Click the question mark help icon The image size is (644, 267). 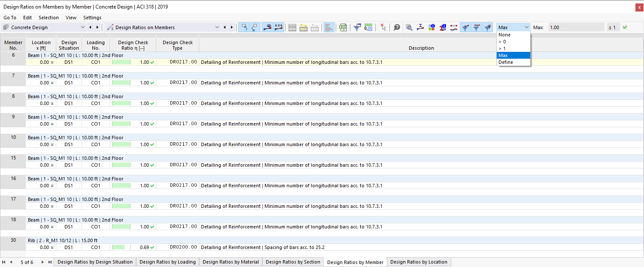397,27
